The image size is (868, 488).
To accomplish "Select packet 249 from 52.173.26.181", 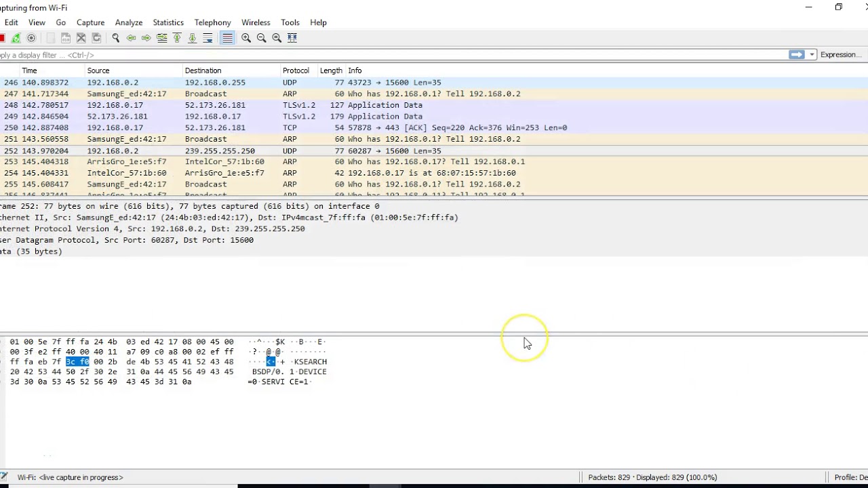I will [434, 117].
